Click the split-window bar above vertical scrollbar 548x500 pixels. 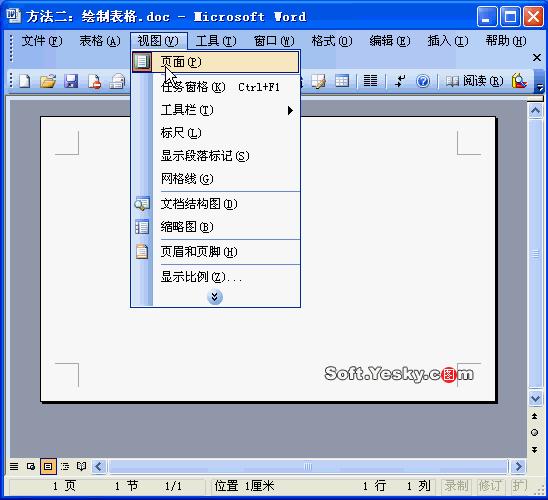[x=535, y=99]
